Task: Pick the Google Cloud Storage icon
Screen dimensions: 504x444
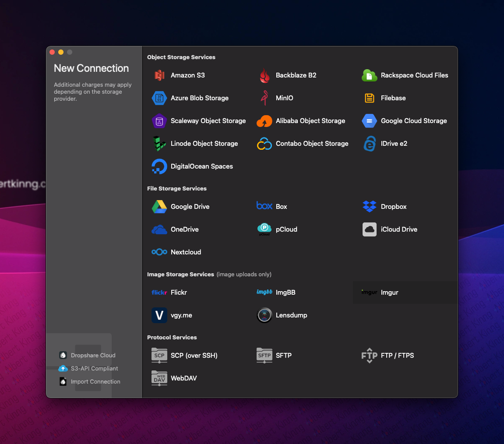Action: (x=369, y=121)
